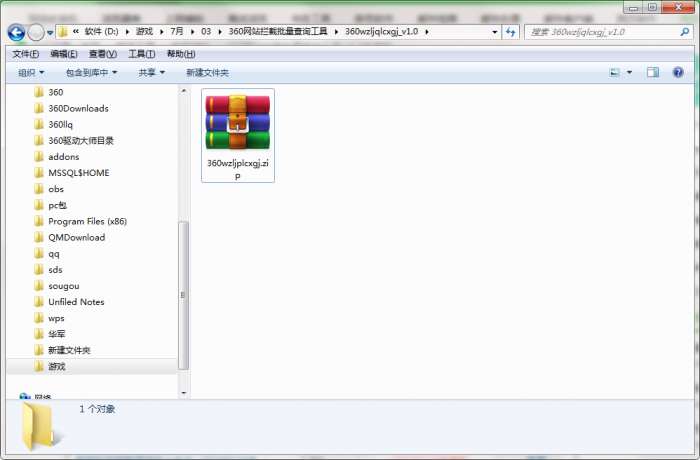Open the 工具(T) menu

coord(142,54)
